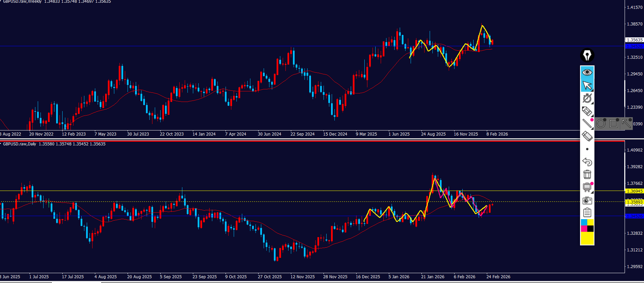Clear all drawings with the trash icon
Image resolution: width=644 pixels, height=283 pixels.
pos(587,174)
